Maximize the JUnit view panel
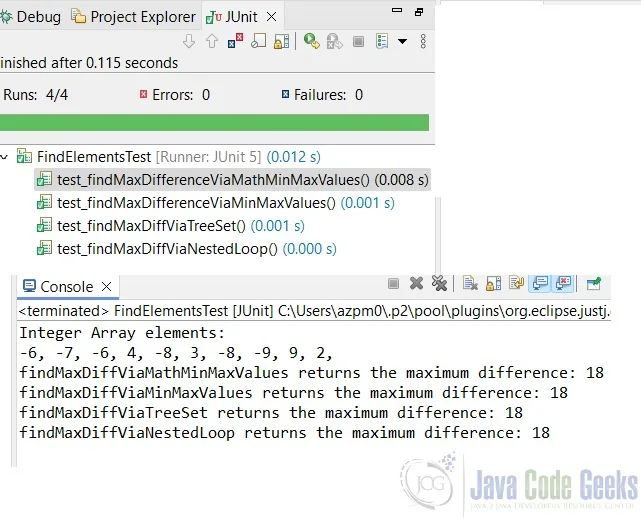Viewport: 641px width, 525px height. click(419, 12)
